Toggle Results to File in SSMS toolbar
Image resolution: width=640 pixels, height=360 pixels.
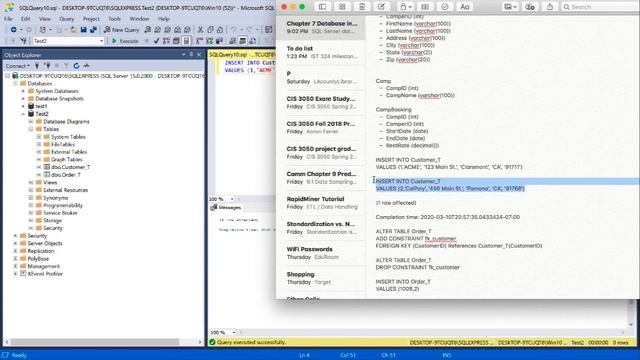click(253, 41)
